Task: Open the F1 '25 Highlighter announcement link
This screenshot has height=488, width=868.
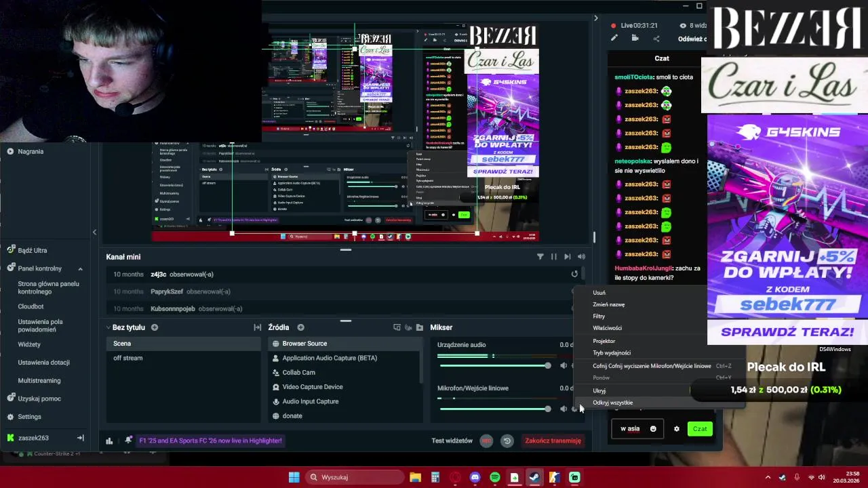Action: click(x=210, y=441)
